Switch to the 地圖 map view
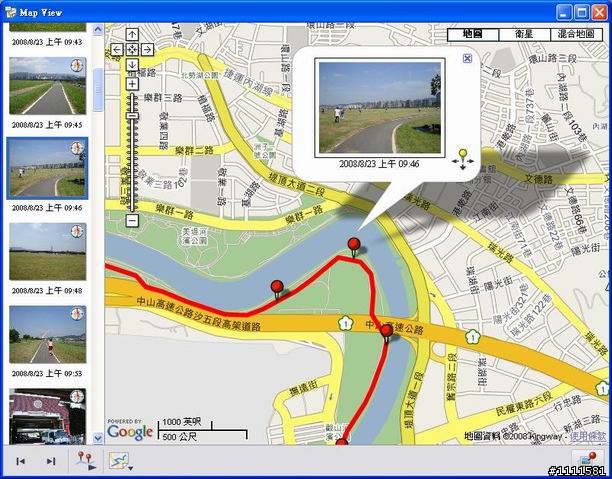Screen dimensions: 612x479 click(473, 34)
